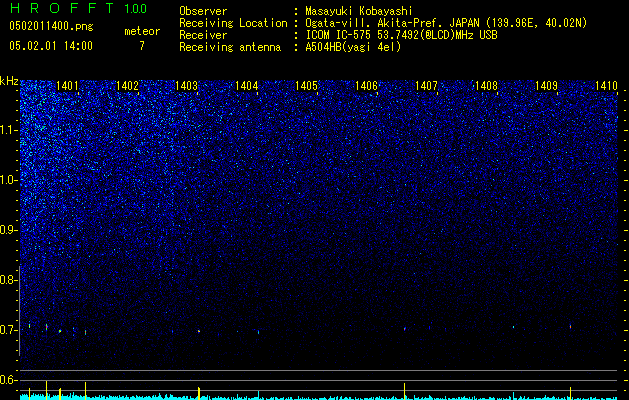629x400 pixels.
Task: Click the 1409 time axis label
Action: coord(546,86)
